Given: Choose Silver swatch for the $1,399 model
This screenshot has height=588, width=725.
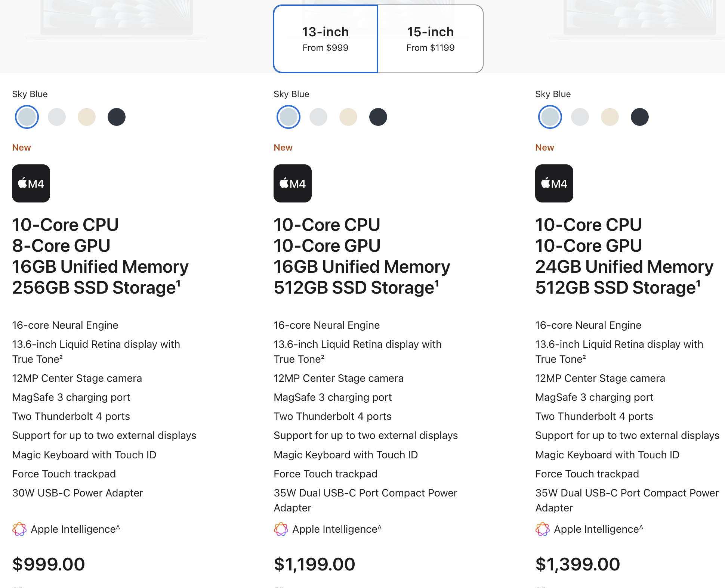Looking at the screenshot, I should pos(580,117).
